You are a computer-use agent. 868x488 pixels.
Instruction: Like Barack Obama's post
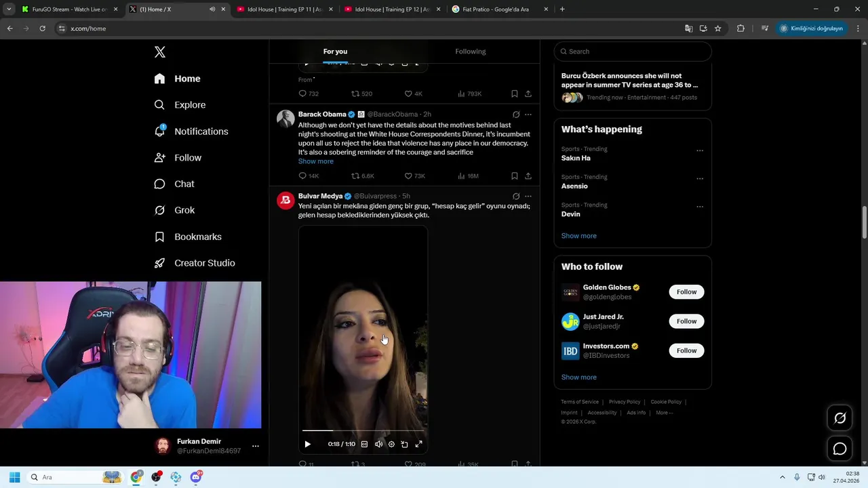[x=415, y=176]
